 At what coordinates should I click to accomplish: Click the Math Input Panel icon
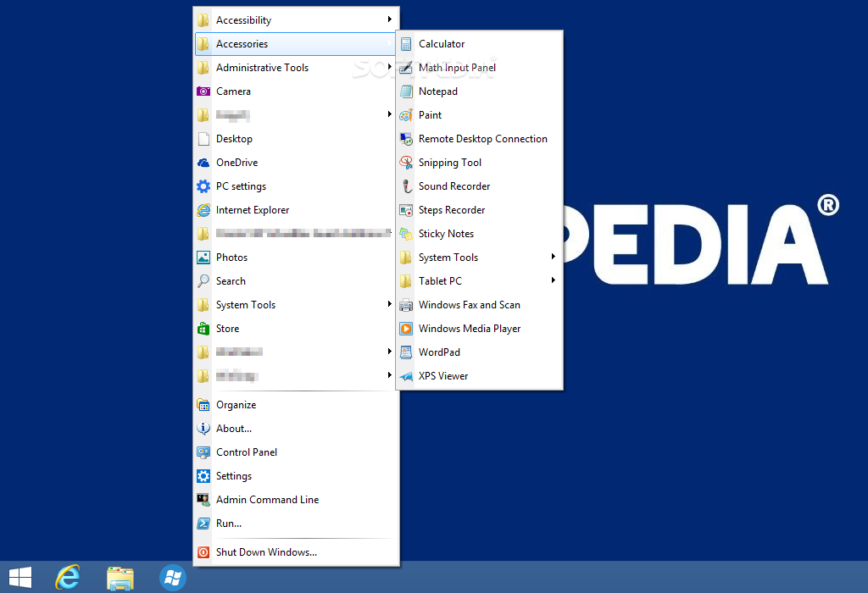(x=406, y=68)
